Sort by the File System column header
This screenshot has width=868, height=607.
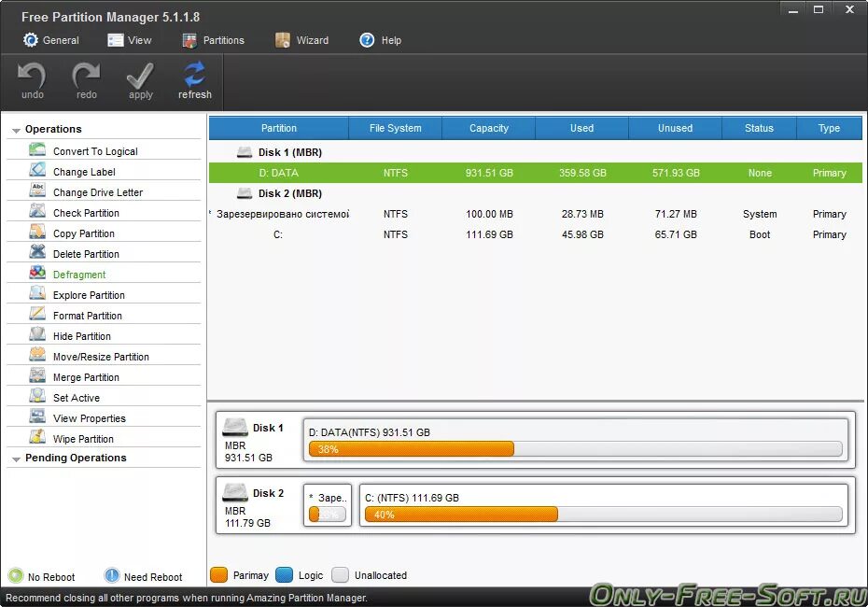395,128
